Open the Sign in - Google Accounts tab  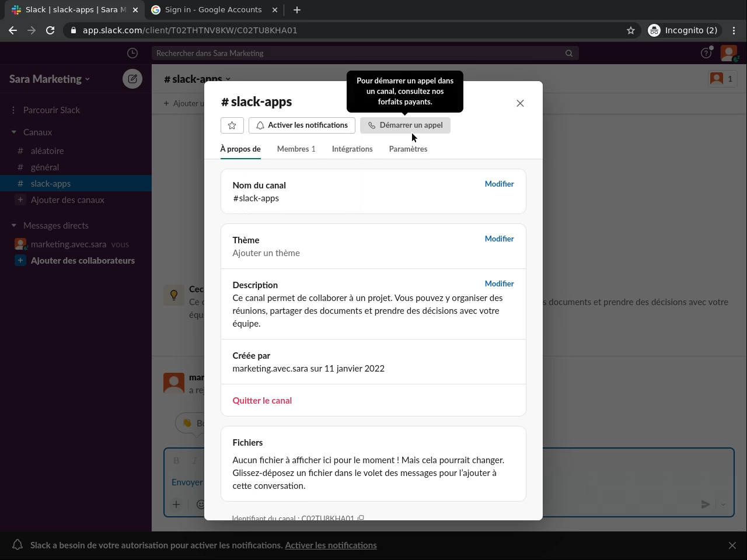[x=212, y=10]
